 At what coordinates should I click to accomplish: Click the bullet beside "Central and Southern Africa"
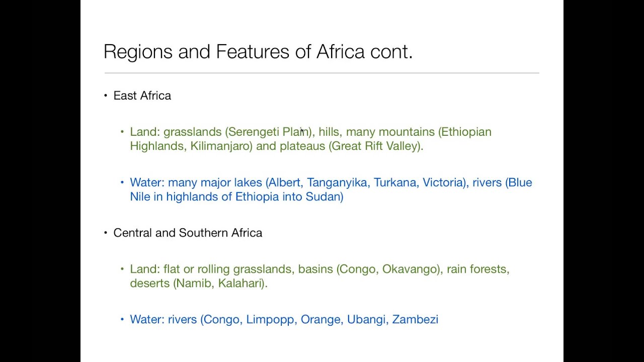(106, 233)
